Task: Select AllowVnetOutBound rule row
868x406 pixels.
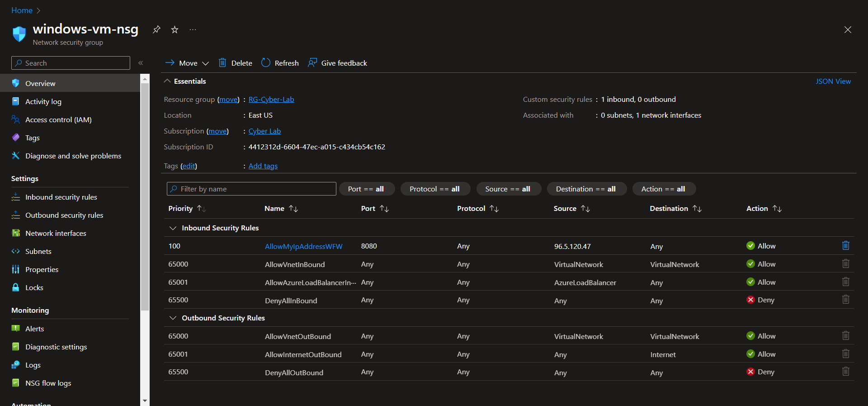Action: click(509, 336)
